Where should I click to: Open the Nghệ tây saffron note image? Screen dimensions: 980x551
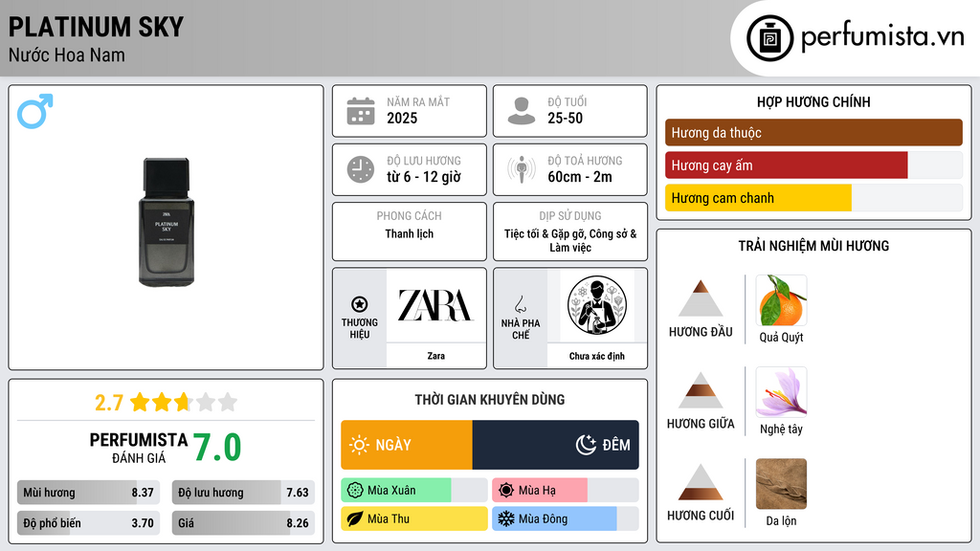[781, 391]
